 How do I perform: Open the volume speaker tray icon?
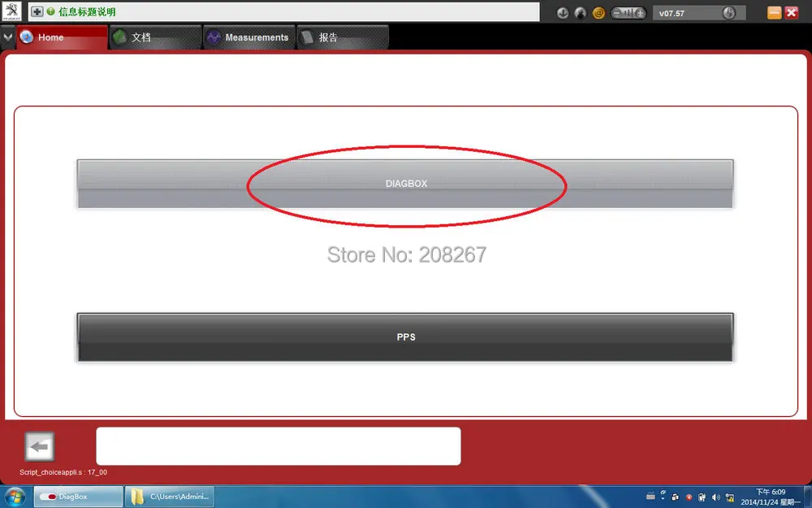[x=716, y=497]
